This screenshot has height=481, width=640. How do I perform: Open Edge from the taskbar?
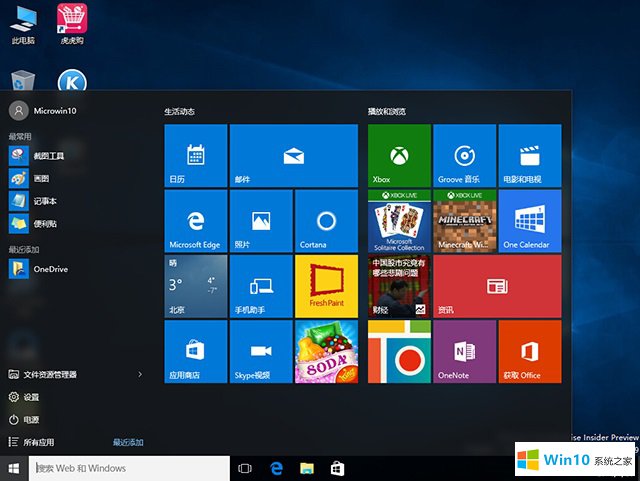(277, 468)
